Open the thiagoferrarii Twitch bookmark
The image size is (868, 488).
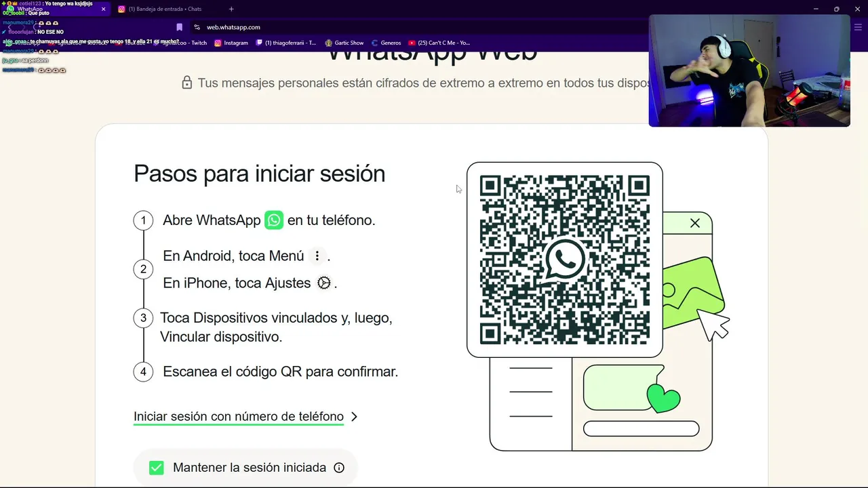[x=286, y=43]
